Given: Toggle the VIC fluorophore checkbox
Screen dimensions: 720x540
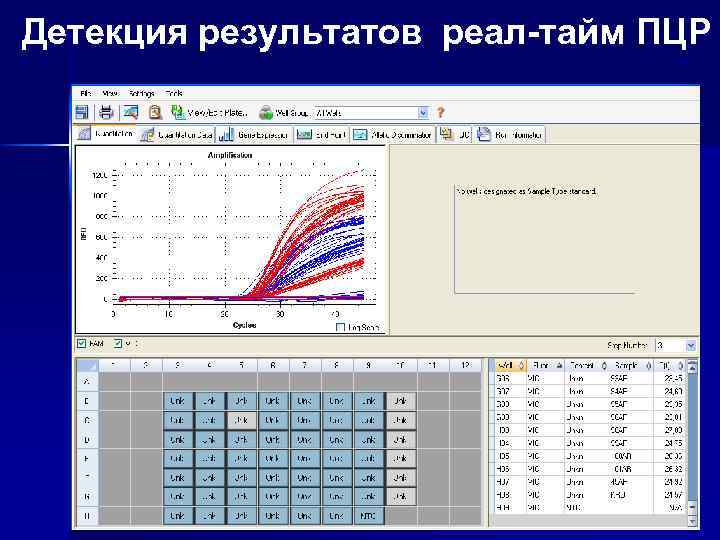Looking at the screenshot, I should tap(118, 343).
